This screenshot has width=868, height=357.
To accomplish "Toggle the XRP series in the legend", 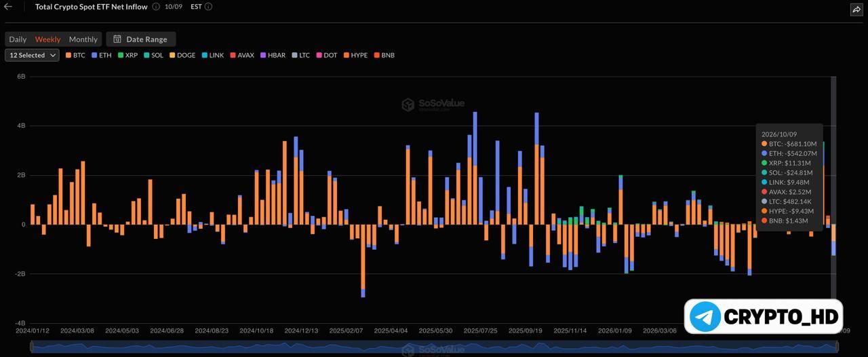I will click(127, 55).
